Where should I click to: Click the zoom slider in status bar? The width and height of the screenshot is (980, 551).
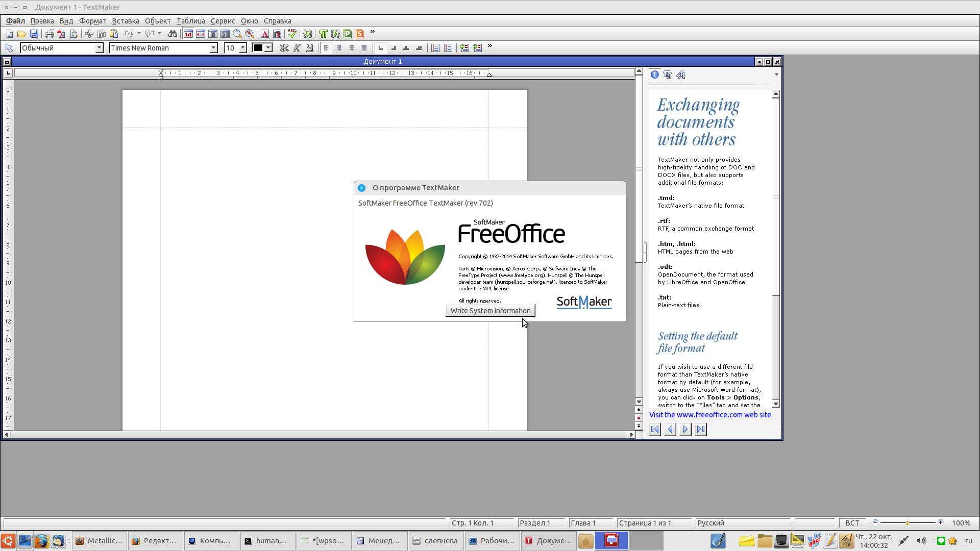point(908,523)
